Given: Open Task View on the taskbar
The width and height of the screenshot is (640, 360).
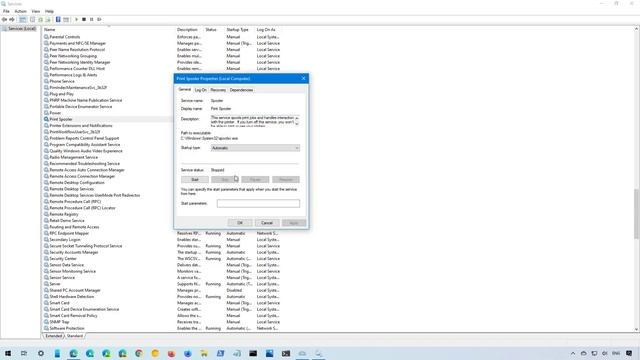Looking at the screenshot, I should click(24, 353).
